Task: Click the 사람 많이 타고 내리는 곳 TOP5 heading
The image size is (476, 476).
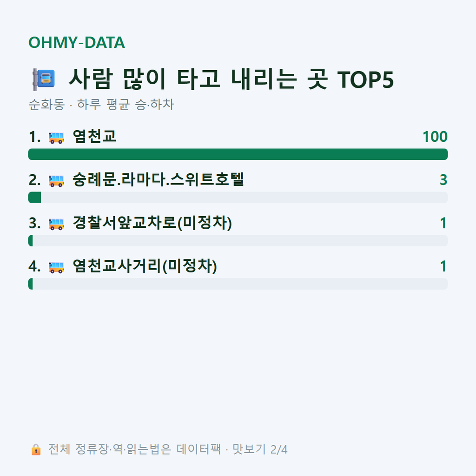Action: tap(231, 79)
